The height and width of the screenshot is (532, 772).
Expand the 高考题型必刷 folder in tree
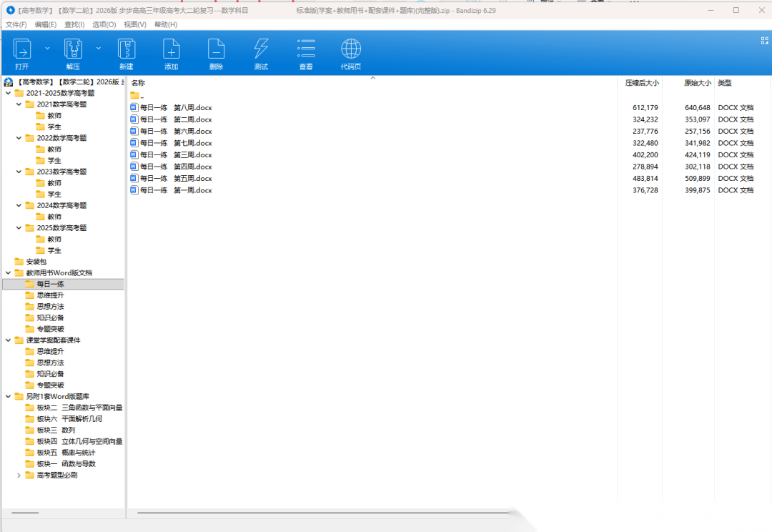pos(19,475)
